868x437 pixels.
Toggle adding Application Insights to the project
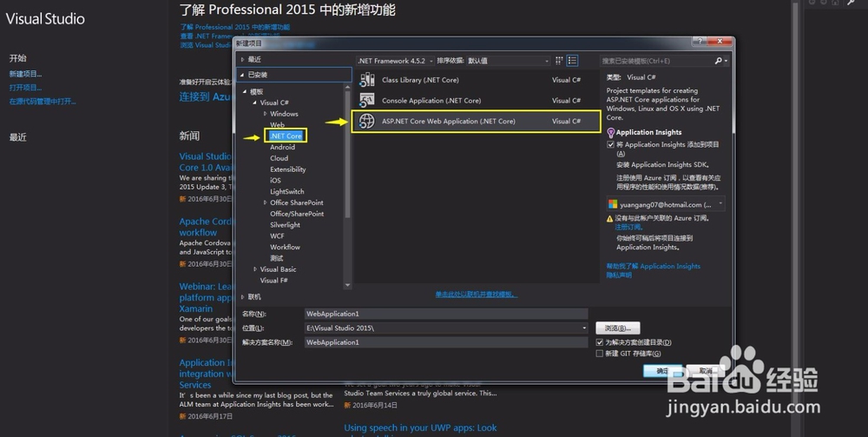(x=610, y=144)
